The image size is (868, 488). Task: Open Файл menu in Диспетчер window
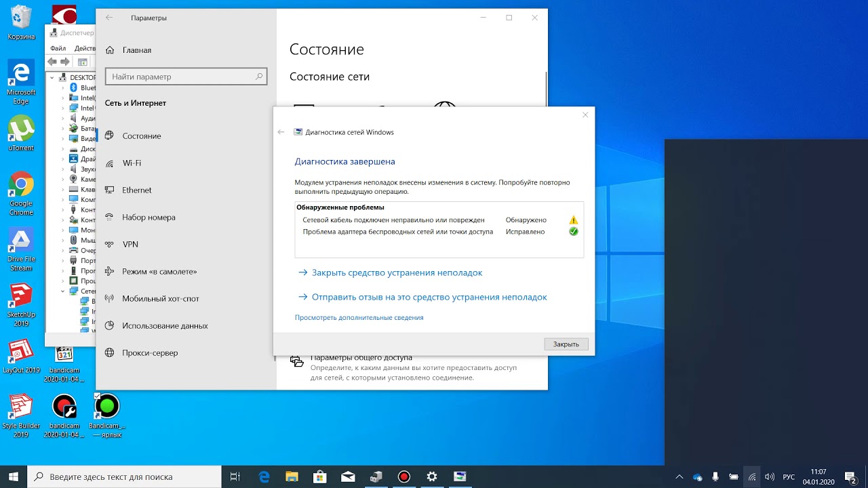[58, 48]
